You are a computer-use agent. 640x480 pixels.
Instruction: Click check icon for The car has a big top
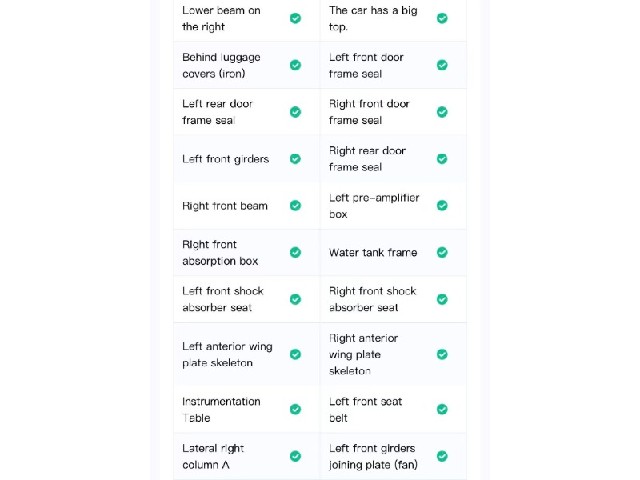coord(442,18)
